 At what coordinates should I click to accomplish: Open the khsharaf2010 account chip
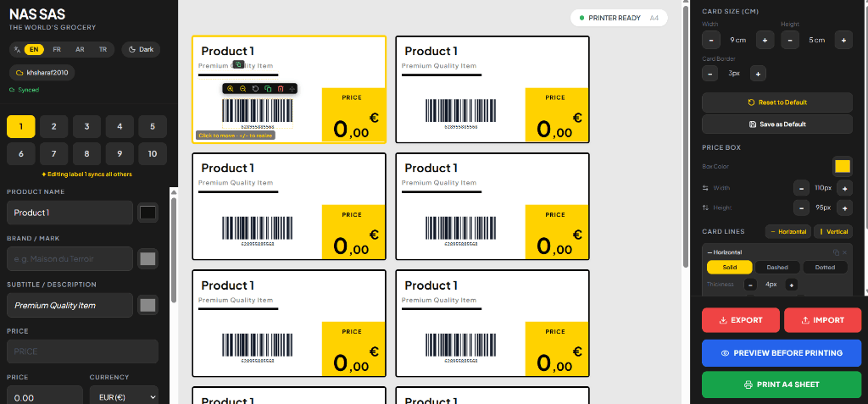[x=42, y=73]
